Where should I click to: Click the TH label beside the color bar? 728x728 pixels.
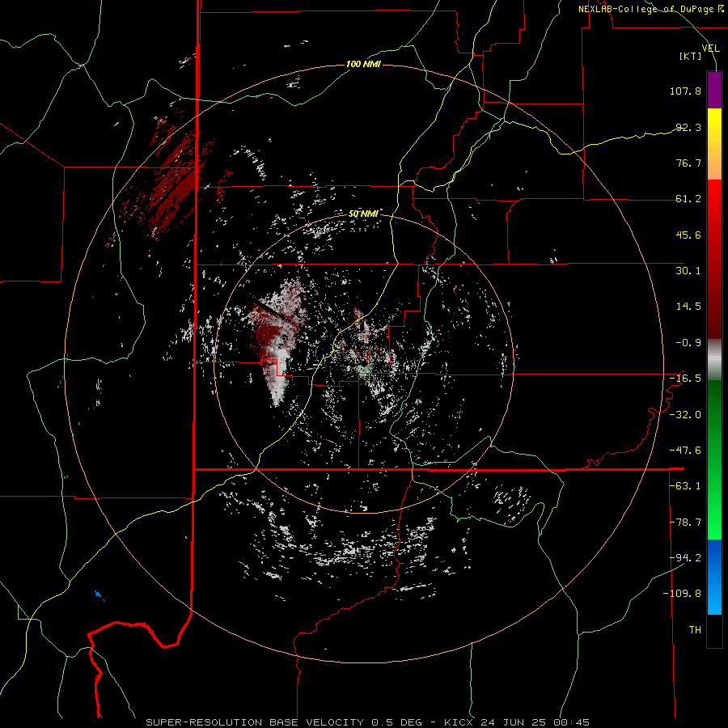tap(695, 630)
